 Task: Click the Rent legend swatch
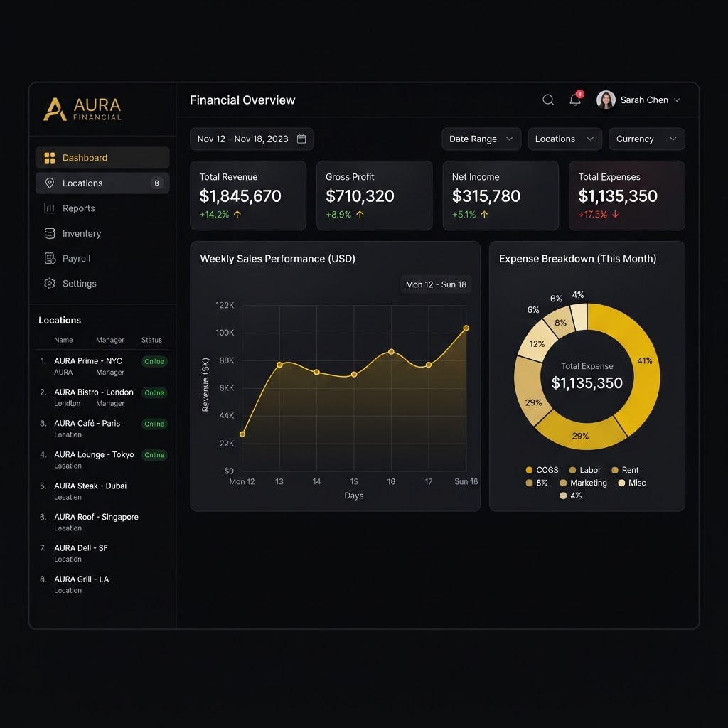pos(615,470)
